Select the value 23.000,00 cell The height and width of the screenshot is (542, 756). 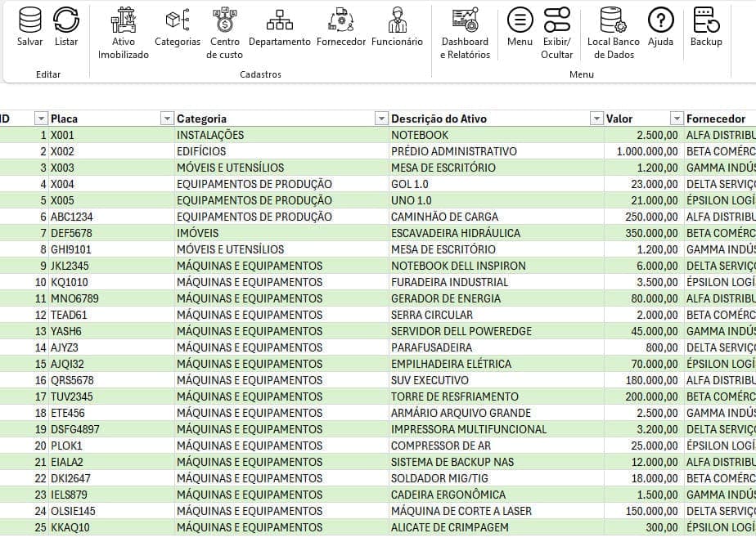(644, 184)
